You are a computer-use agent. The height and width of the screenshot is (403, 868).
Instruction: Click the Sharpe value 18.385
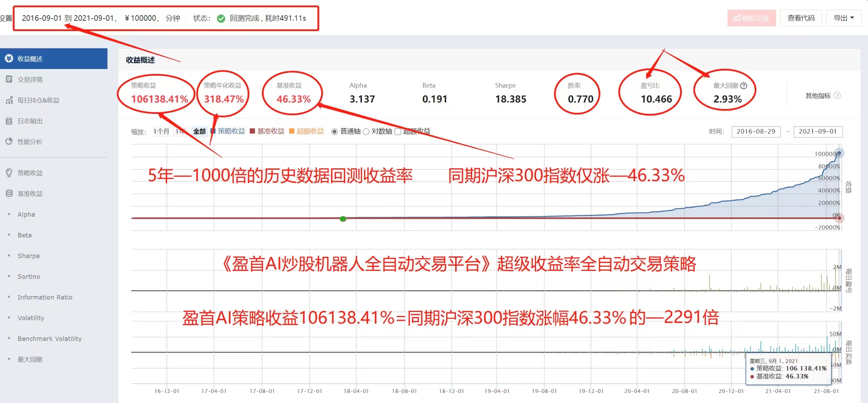pyautogui.click(x=511, y=99)
